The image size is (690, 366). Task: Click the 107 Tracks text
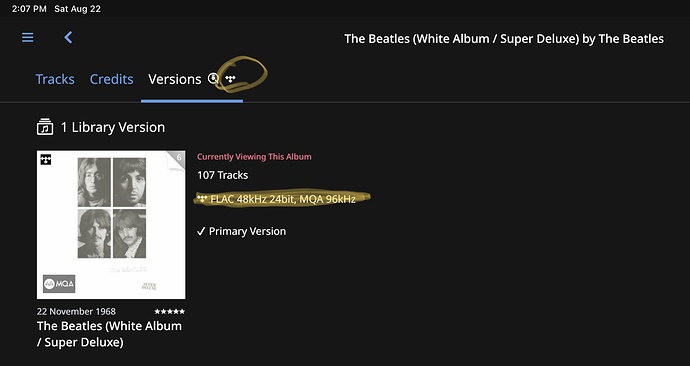(223, 175)
